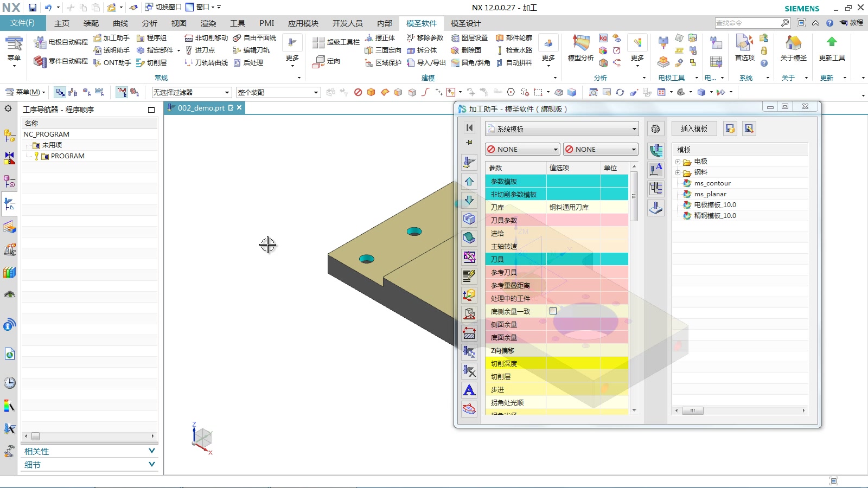Open 编辑刀轨 tool
The height and width of the screenshot is (488, 868).
[251, 50]
